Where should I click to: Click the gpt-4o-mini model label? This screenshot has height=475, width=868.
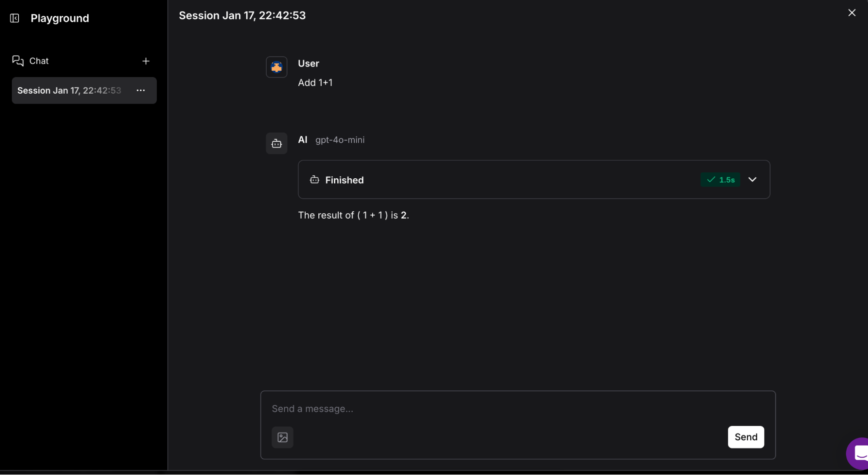point(340,140)
